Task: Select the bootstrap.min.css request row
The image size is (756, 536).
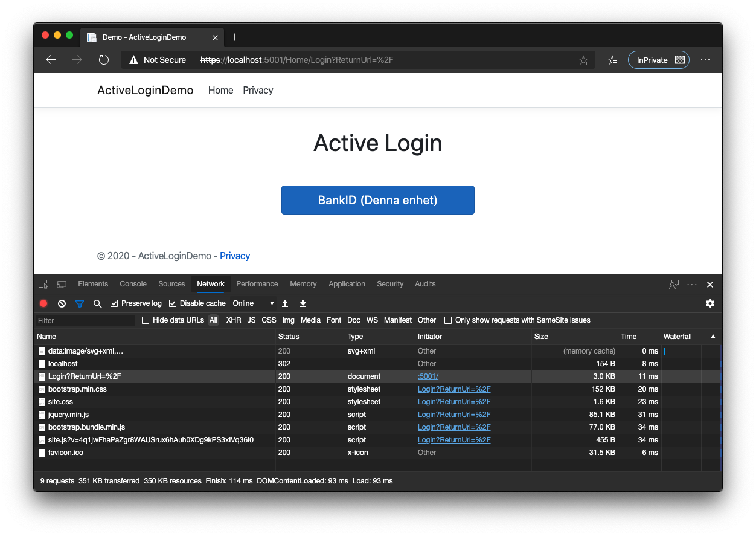Action: [378, 389]
